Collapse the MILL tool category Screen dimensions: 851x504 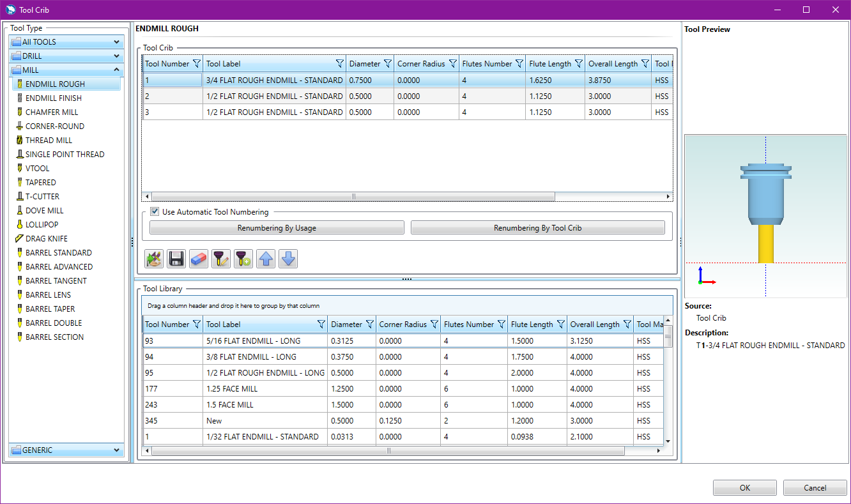pos(66,70)
